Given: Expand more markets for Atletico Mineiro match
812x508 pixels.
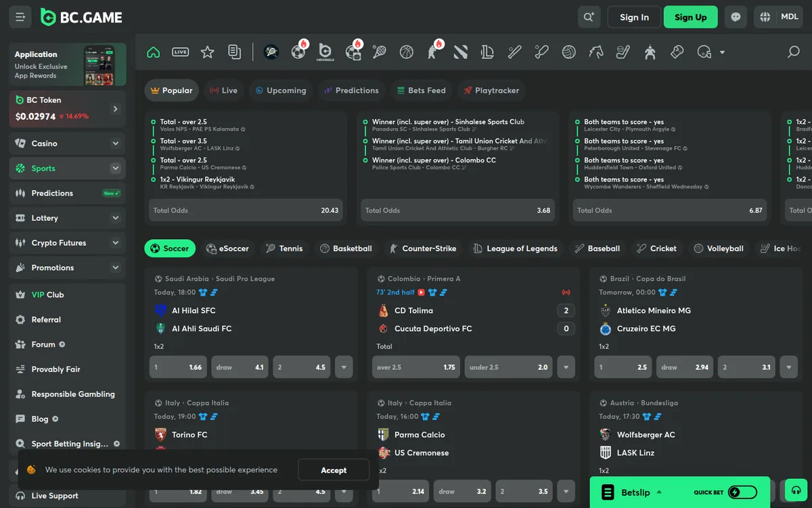Looking at the screenshot, I should 788,367.
